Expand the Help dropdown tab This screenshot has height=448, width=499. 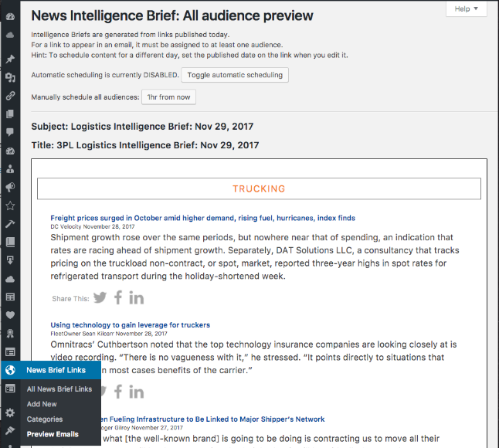(467, 8)
